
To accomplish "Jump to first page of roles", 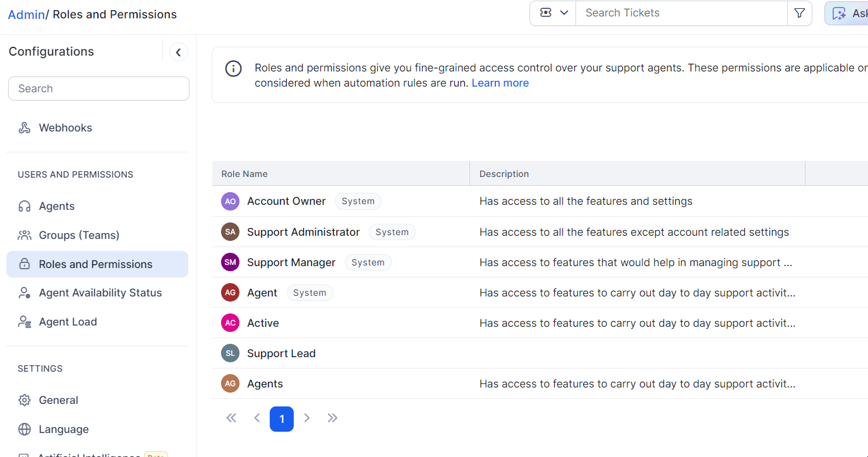I will (231, 418).
